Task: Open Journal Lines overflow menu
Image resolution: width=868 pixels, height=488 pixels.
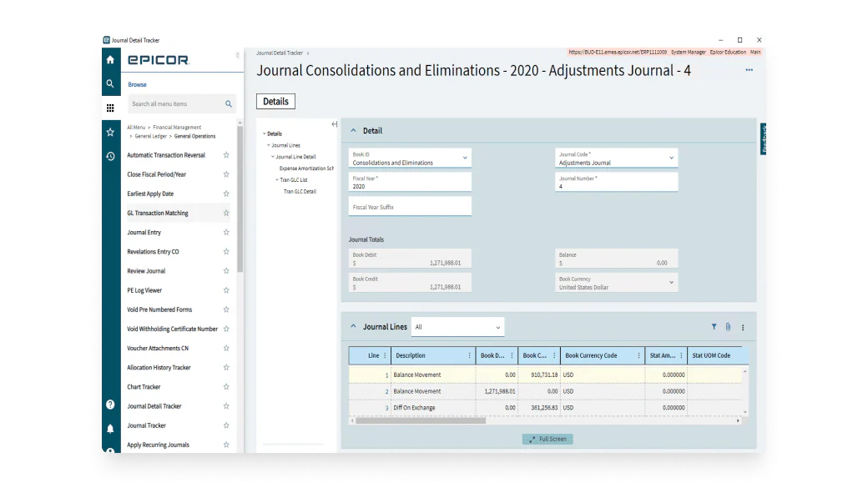Action: pos(743,328)
